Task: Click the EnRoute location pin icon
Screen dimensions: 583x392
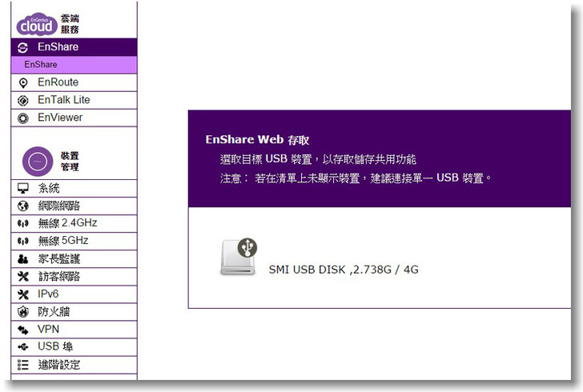Action: [23, 83]
